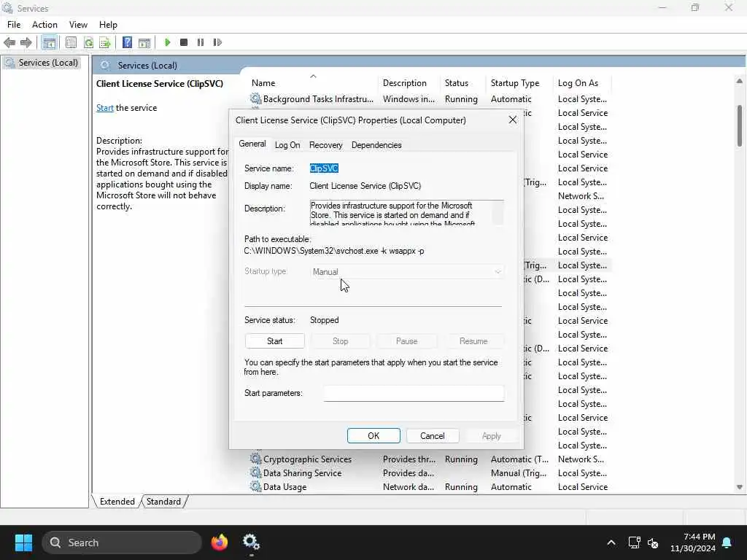Open Firefox from the taskbar

pos(220,542)
